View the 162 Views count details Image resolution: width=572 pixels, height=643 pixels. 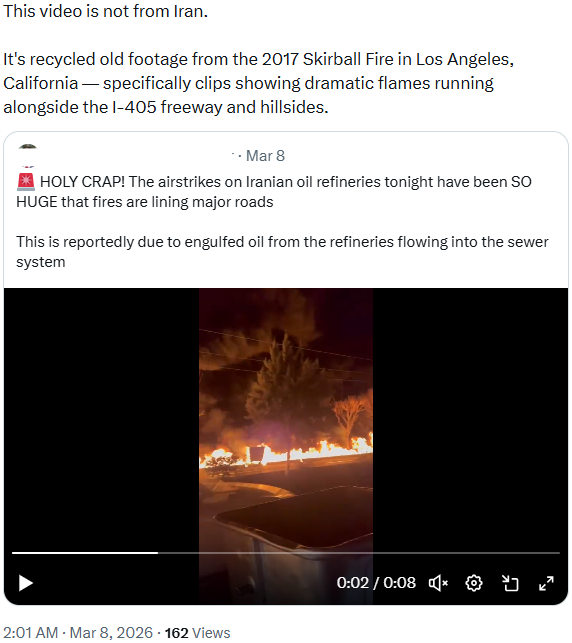pyautogui.click(x=198, y=632)
